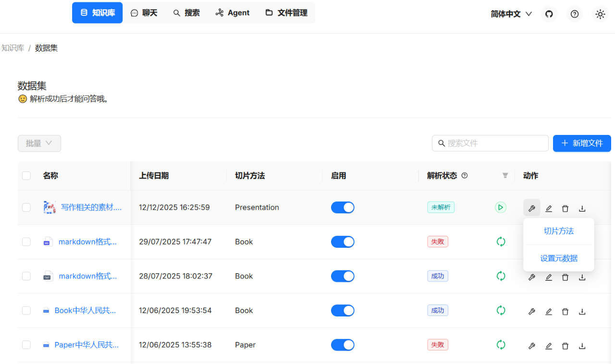The width and height of the screenshot is (615, 364).
Task: Switch to the Agent tab
Action: (232, 12)
